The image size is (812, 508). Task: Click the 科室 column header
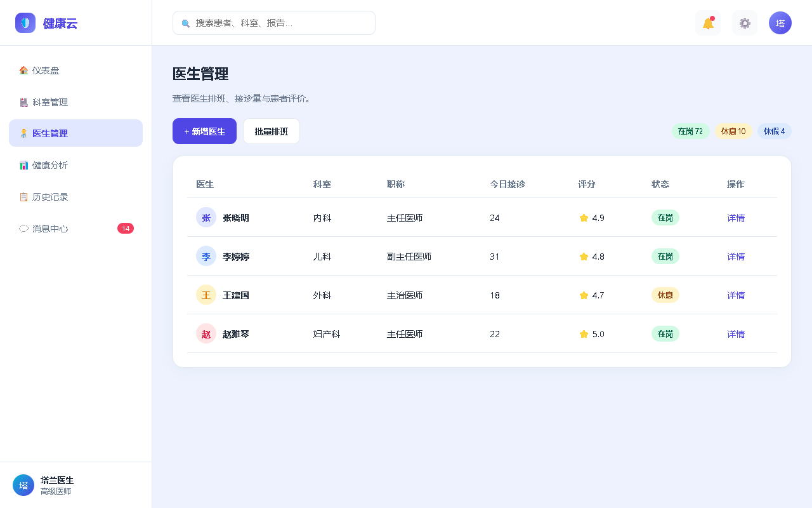(x=322, y=184)
